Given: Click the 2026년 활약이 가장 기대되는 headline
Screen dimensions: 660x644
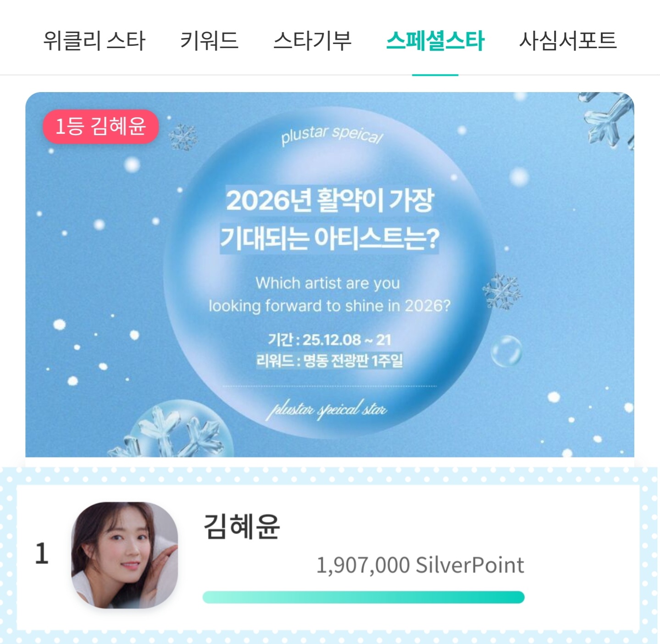Looking at the screenshot, I should click(x=330, y=220).
